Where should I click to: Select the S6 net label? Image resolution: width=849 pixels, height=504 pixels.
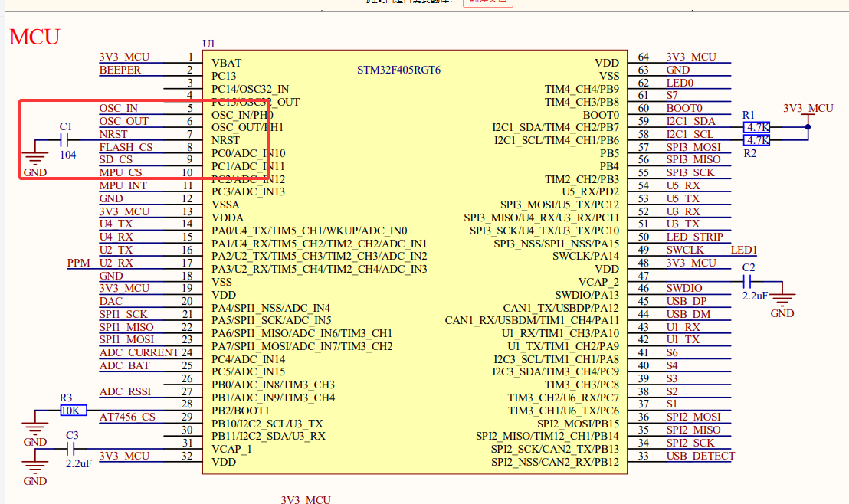coord(672,353)
